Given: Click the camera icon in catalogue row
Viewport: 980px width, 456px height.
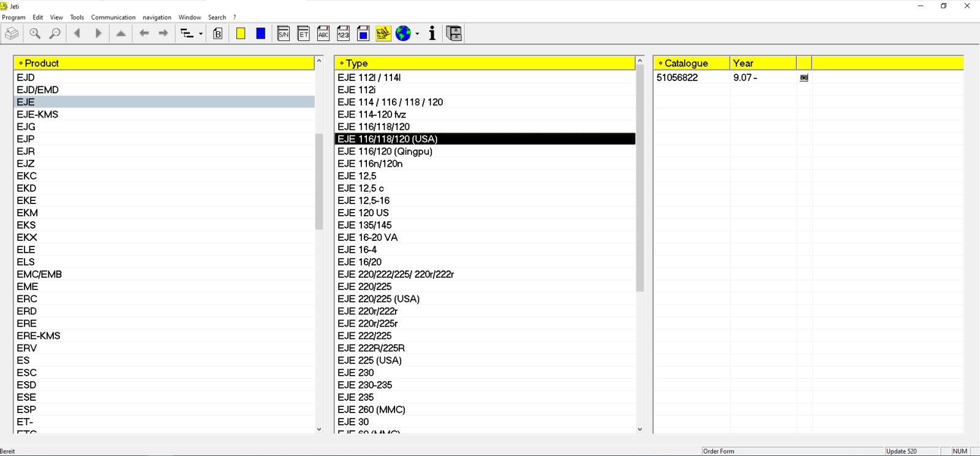Looking at the screenshot, I should coord(804,78).
